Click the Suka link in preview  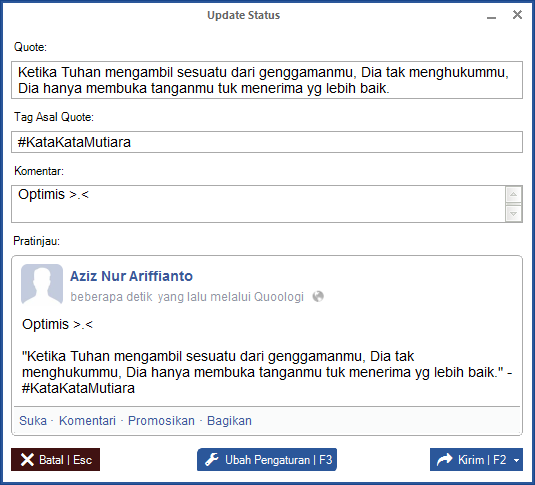[33, 420]
